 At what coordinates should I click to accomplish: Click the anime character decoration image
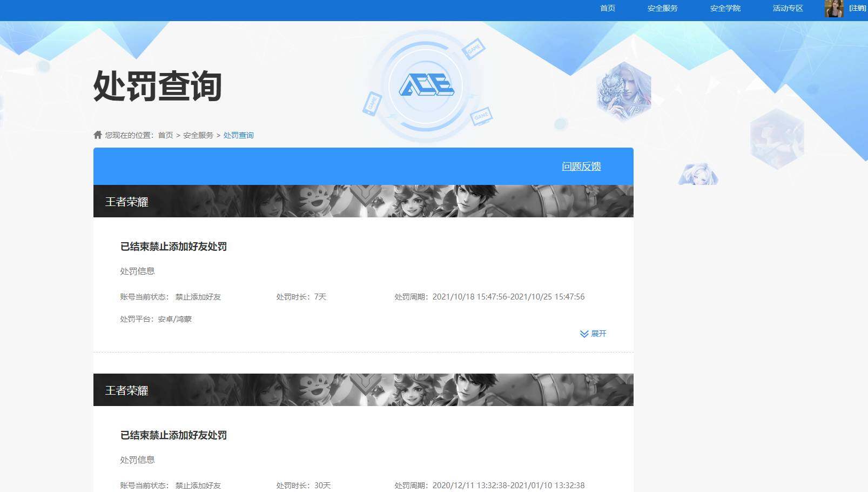698,174
